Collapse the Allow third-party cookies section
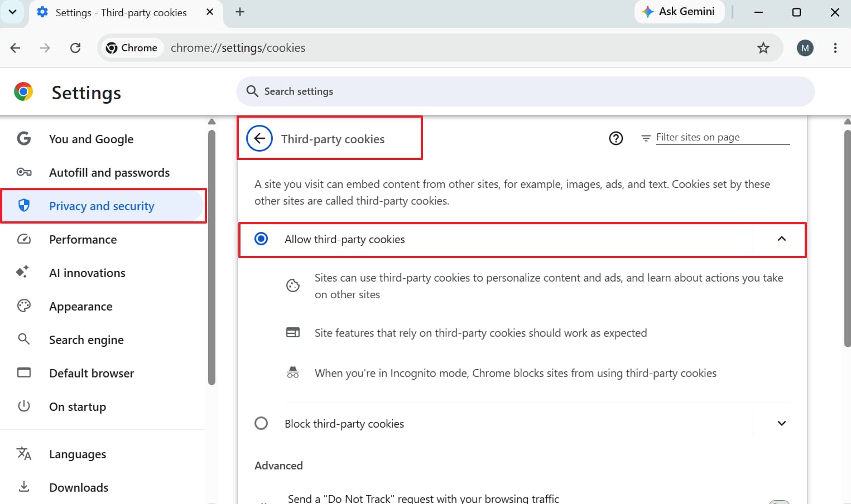 click(781, 239)
